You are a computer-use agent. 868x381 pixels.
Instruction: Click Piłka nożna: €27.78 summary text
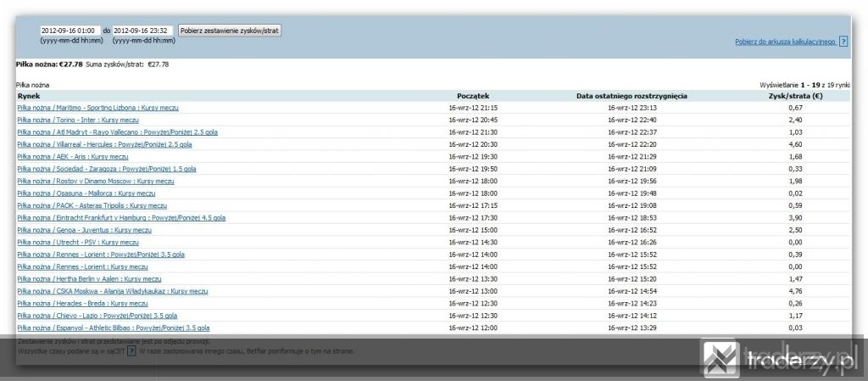tap(50, 64)
